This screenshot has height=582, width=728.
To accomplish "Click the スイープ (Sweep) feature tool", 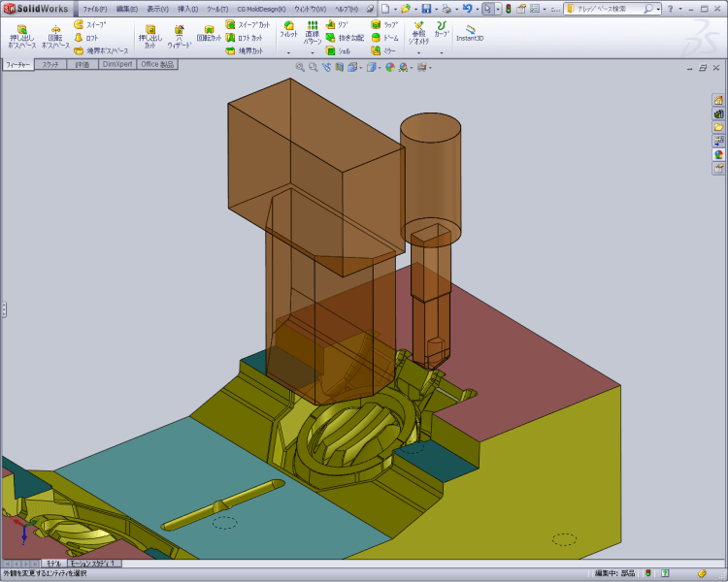I will point(90,24).
